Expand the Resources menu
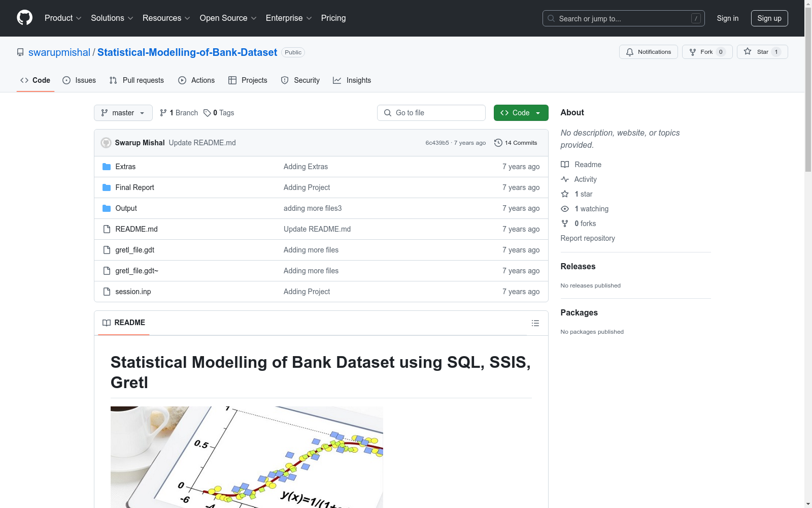 coord(166,18)
